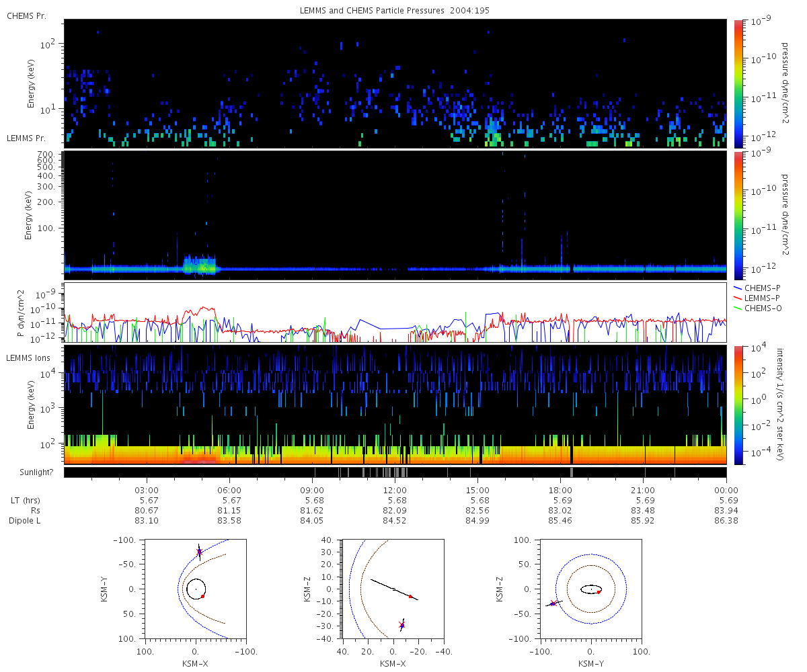The width and height of the screenshot is (807, 672).
Task: Click the '15:00' time tick label
Action: 478,491
